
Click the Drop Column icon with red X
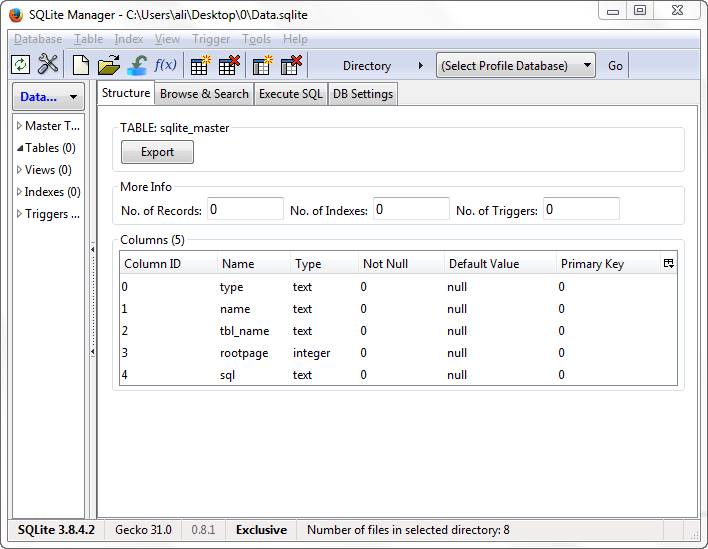[291, 65]
